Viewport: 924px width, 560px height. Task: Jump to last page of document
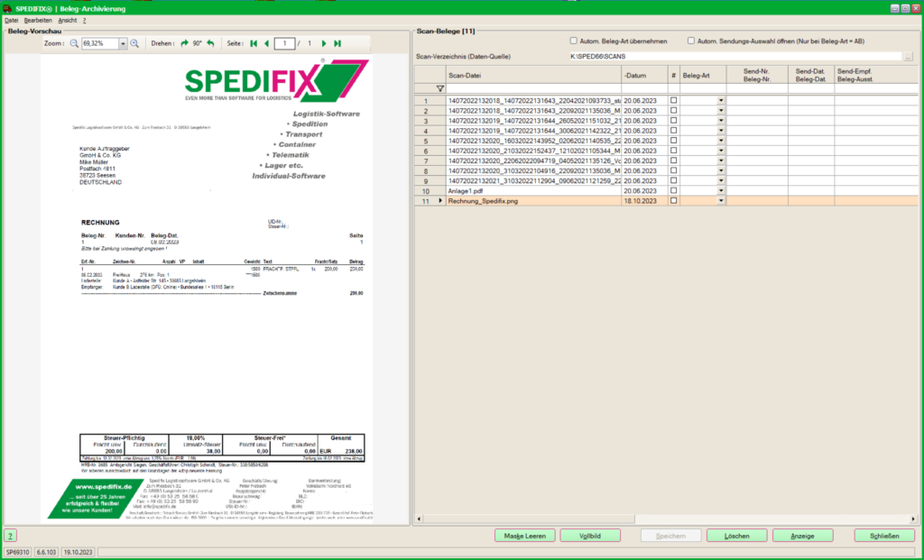coord(337,43)
